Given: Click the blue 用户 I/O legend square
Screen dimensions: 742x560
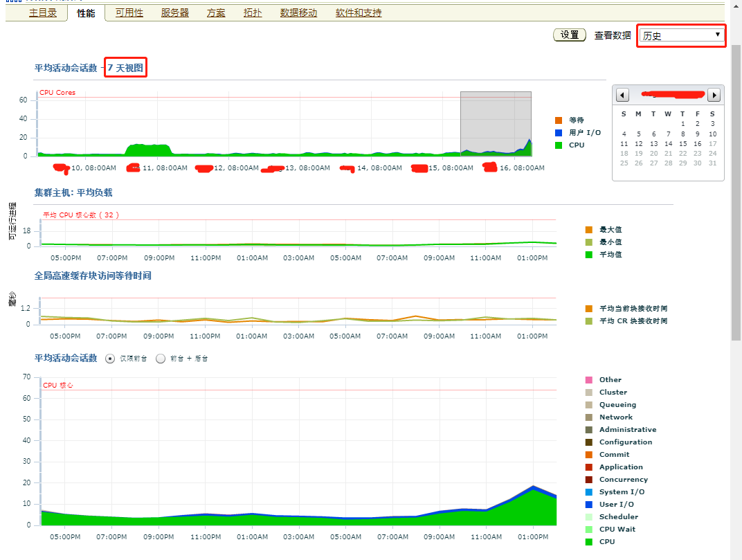Looking at the screenshot, I should point(559,132).
